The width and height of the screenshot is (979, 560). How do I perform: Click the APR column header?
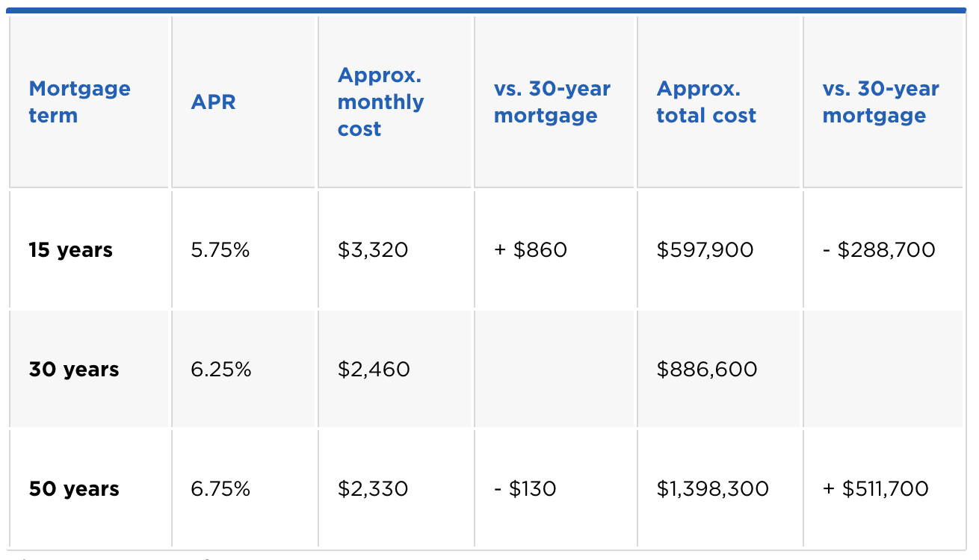213,102
